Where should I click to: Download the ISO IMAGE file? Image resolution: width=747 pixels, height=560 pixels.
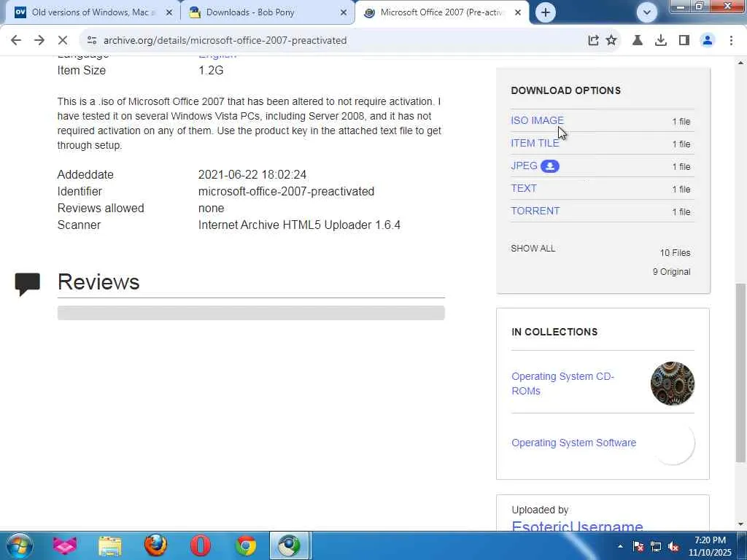537,120
